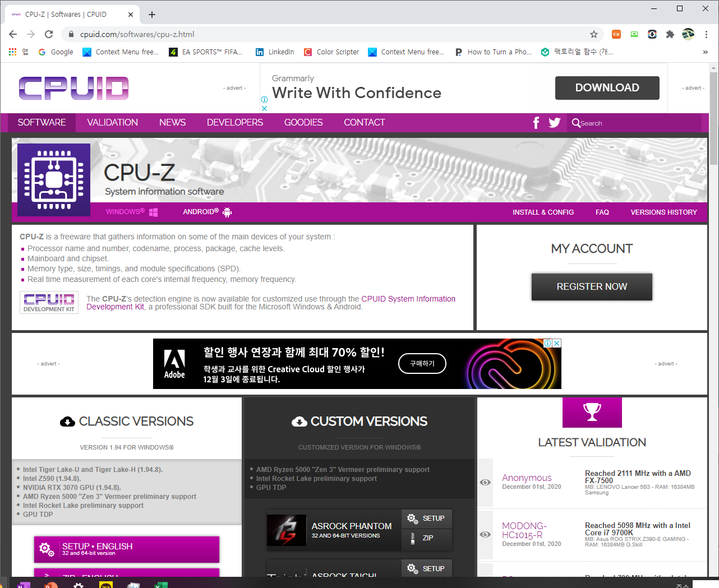Click the CPU-Z chip logo icon
This screenshot has width=719, height=588.
point(54,180)
